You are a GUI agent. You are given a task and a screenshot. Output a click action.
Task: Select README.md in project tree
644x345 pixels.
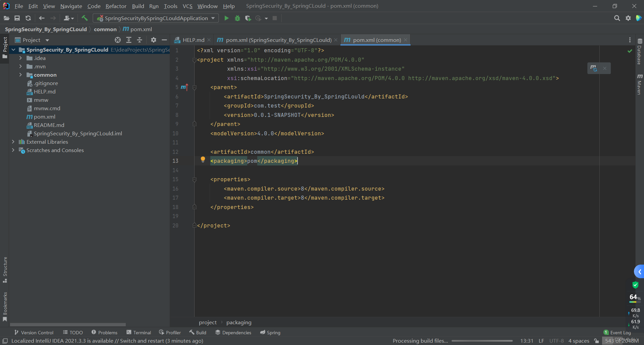[49, 125]
